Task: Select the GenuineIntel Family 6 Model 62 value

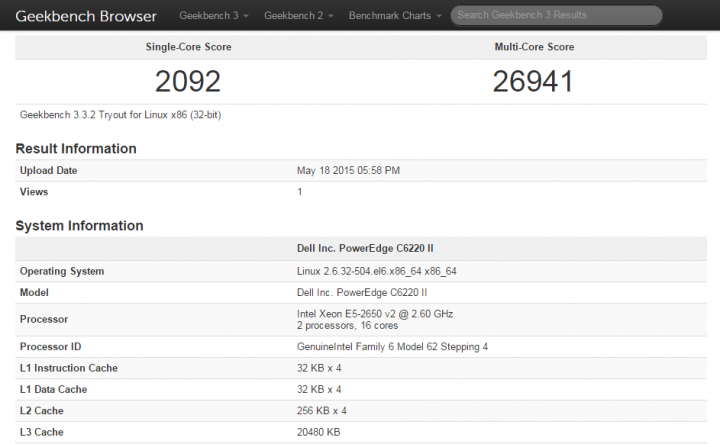Action: point(392,347)
